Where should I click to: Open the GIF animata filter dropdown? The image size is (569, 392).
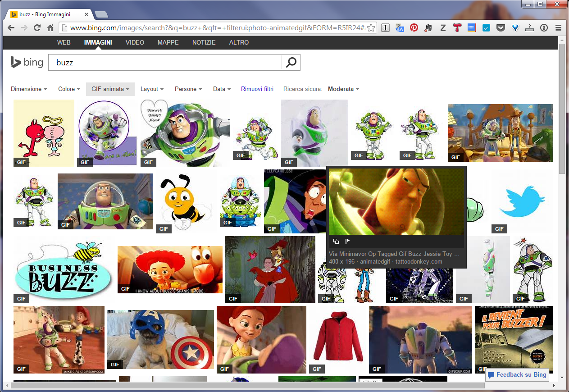(110, 89)
